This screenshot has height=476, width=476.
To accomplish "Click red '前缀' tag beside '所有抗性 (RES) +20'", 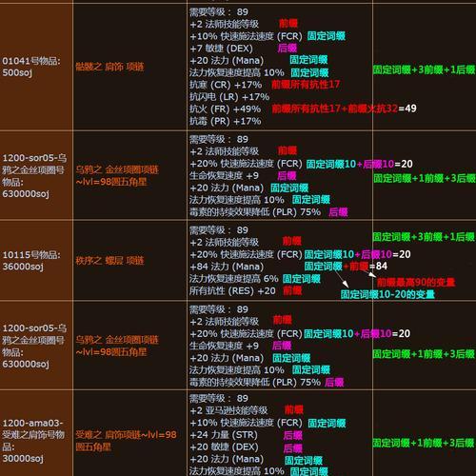I will (292, 290).
